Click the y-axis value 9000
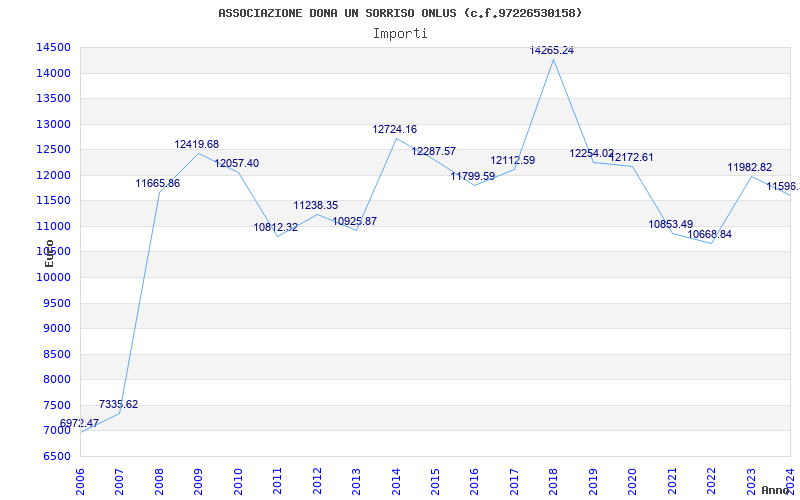 [x=56, y=329]
